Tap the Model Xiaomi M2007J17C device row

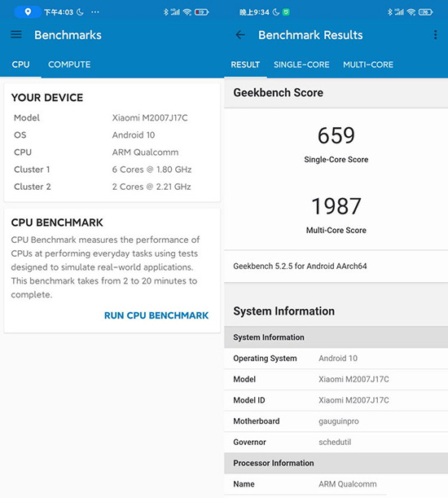[112, 118]
